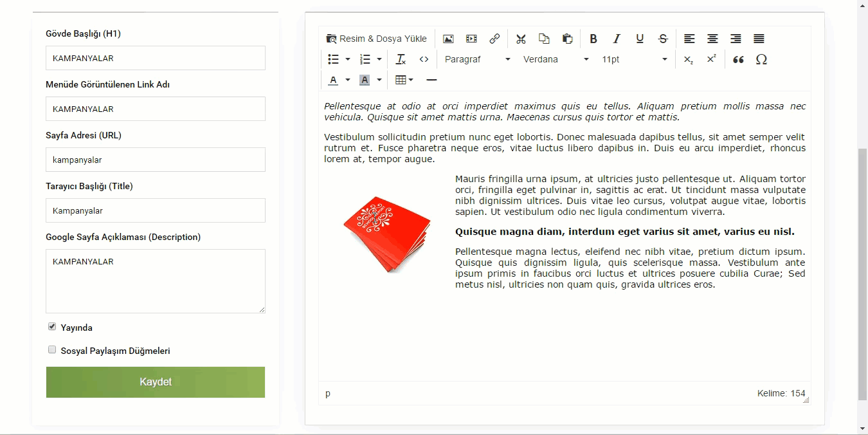Click the Kaydet save button
The width and height of the screenshot is (868, 435).
(x=156, y=382)
